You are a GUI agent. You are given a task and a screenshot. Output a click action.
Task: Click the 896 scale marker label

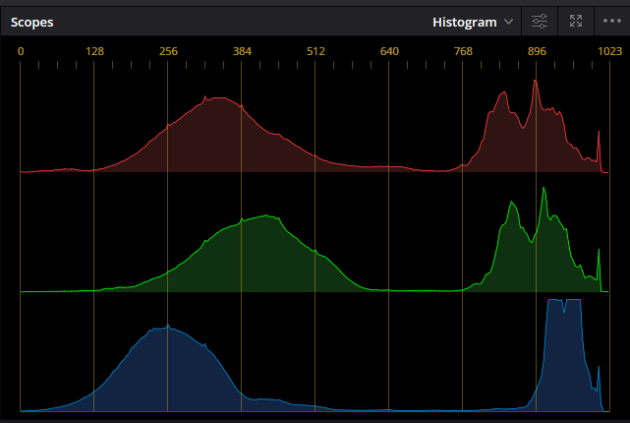[537, 51]
